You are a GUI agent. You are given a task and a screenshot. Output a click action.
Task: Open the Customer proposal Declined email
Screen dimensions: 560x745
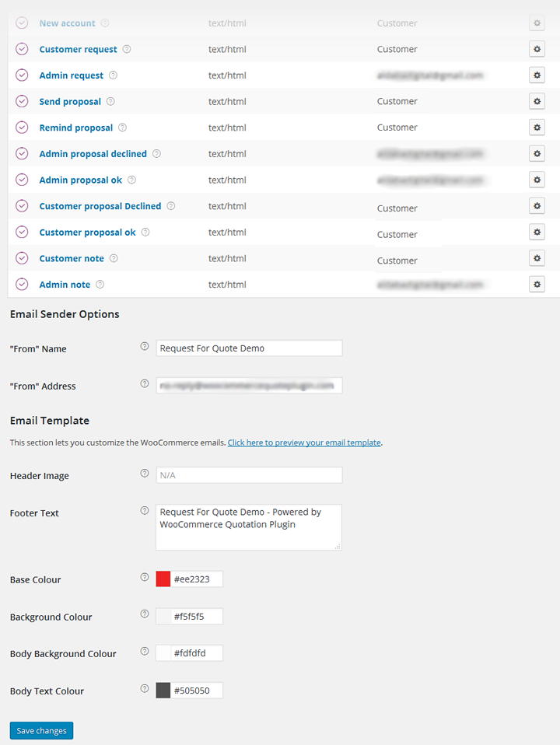tap(100, 206)
